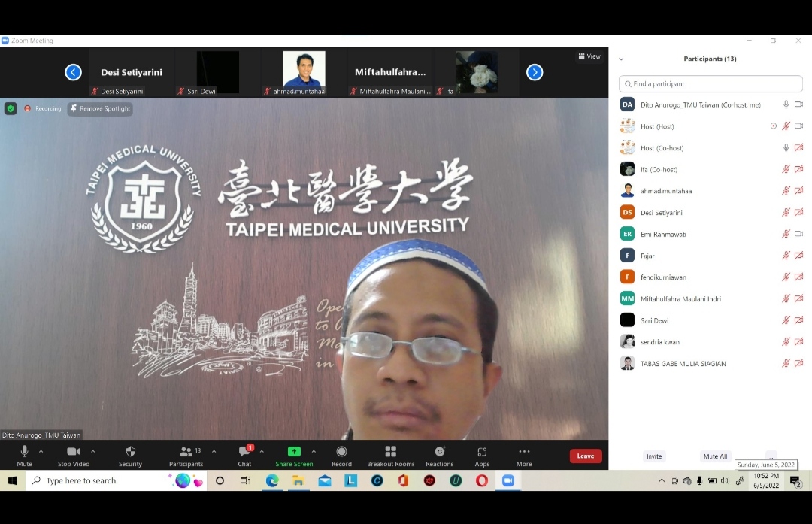The height and width of the screenshot is (524, 812).
Task: Click the Recording indicator
Action: [43, 109]
